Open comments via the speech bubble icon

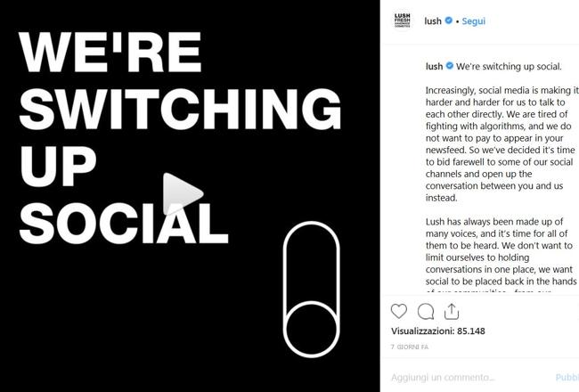click(x=426, y=311)
